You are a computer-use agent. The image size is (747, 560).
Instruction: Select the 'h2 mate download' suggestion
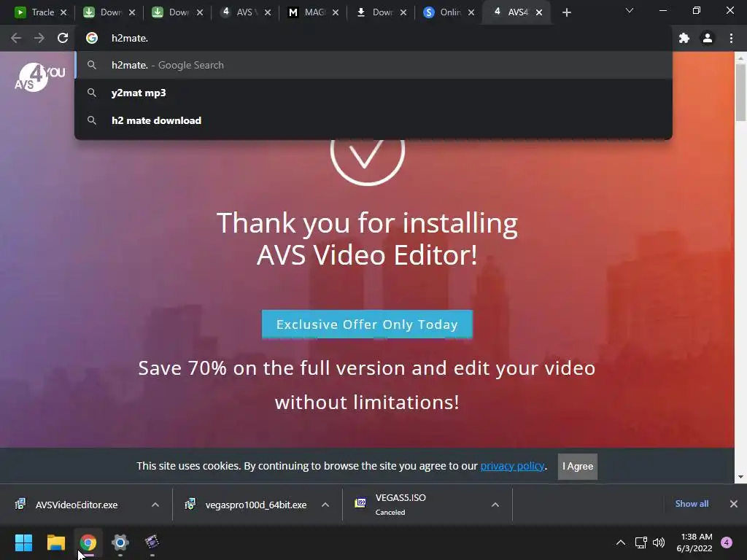point(373,120)
